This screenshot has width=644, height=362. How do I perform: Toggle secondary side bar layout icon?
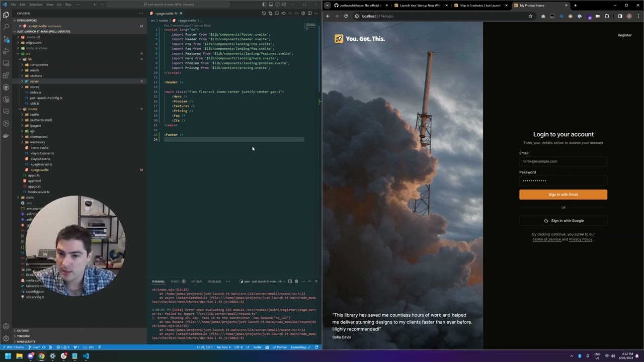pos(277,5)
